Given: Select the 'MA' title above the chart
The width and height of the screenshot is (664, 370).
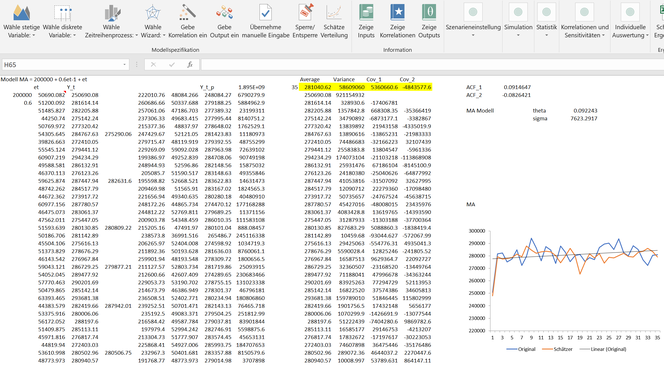Looking at the screenshot, I should click(x=470, y=204).
